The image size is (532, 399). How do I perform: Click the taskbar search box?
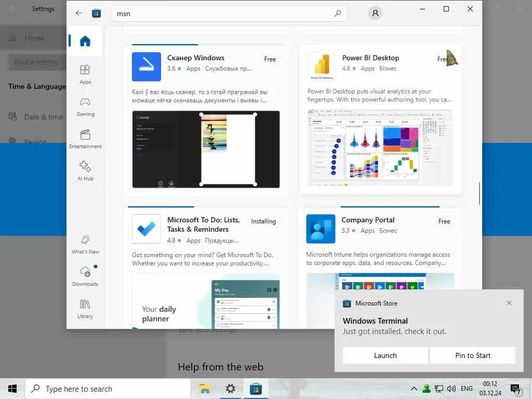[108, 389]
